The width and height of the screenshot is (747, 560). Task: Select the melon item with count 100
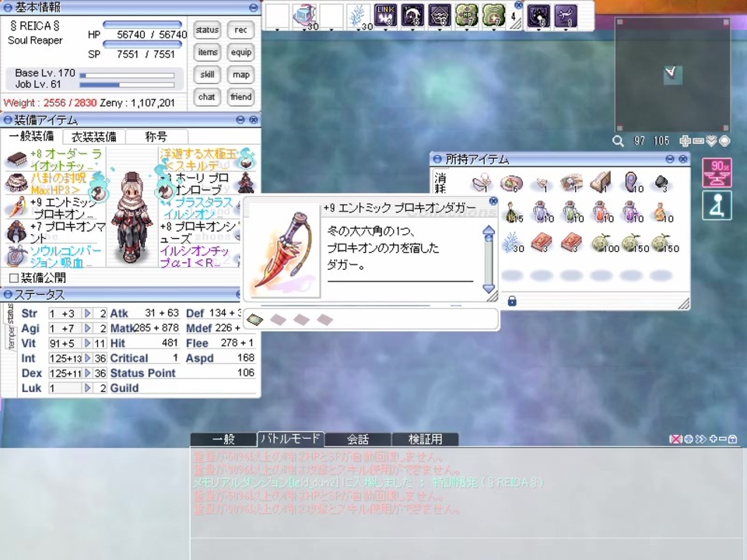click(602, 243)
